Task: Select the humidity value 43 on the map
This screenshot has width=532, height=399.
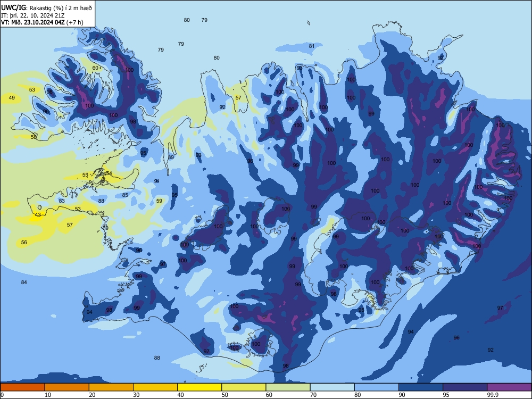Action: click(x=38, y=215)
